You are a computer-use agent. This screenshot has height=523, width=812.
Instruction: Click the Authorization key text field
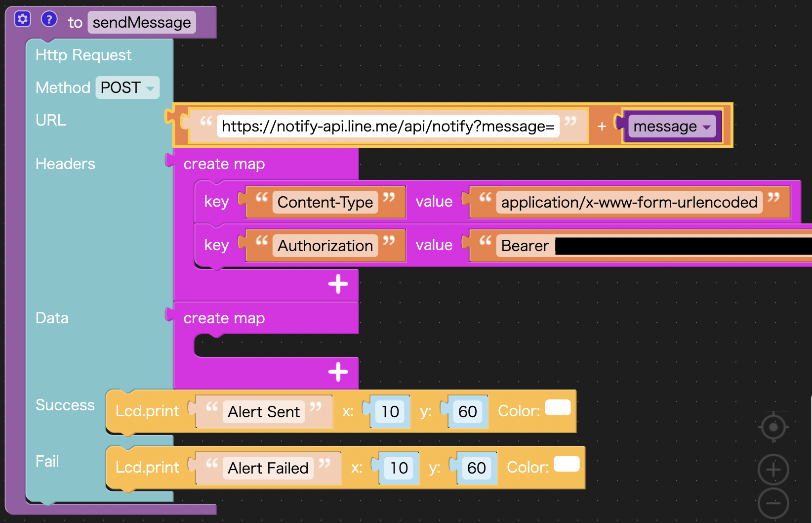(x=325, y=246)
